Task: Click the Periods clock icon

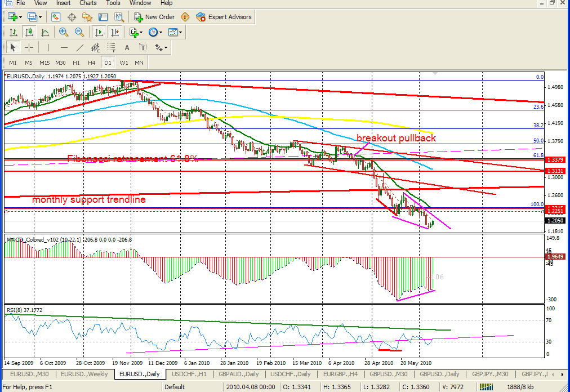Action: 153,32
